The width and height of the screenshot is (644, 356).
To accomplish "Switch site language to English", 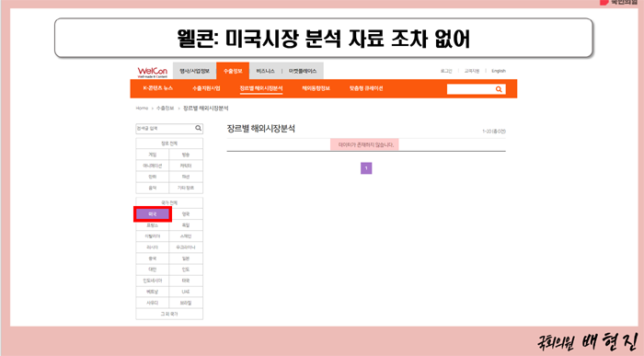I will 499,71.
